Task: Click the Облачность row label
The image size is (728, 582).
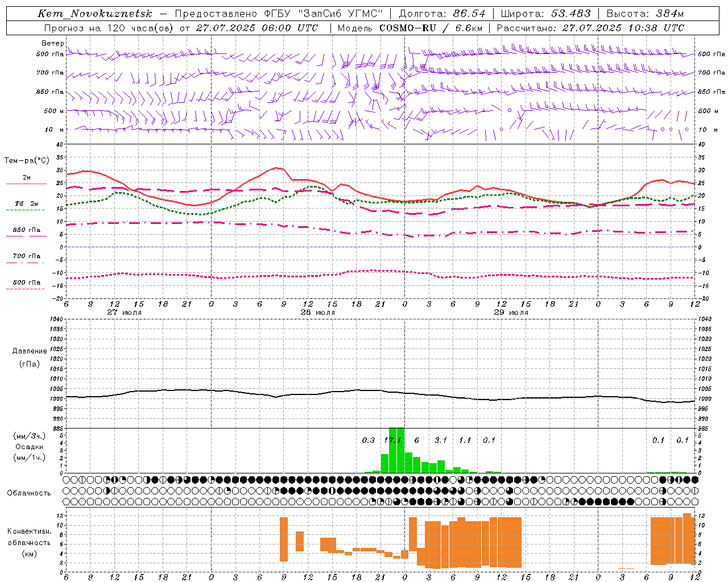Action: [29, 493]
